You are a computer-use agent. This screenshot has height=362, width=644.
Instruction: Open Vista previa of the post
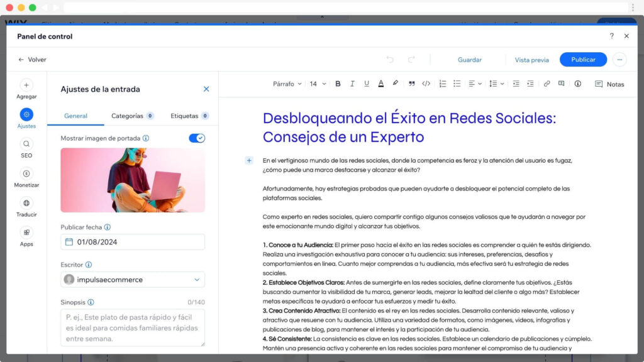click(x=531, y=60)
